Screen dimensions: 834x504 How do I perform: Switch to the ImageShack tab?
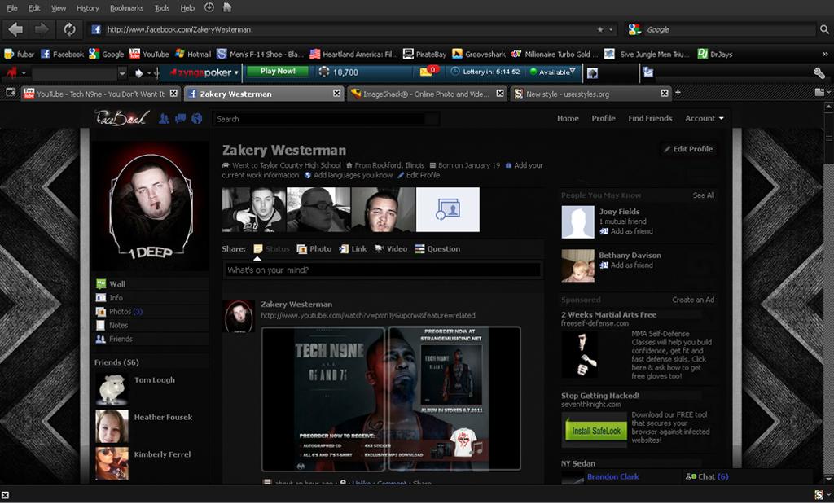click(x=427, y=94)
